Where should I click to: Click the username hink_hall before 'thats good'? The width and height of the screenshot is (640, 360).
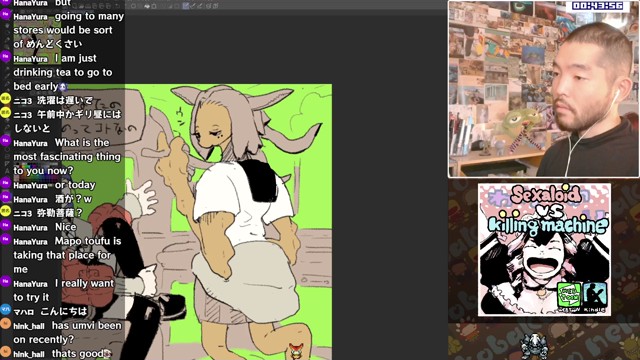29,354
